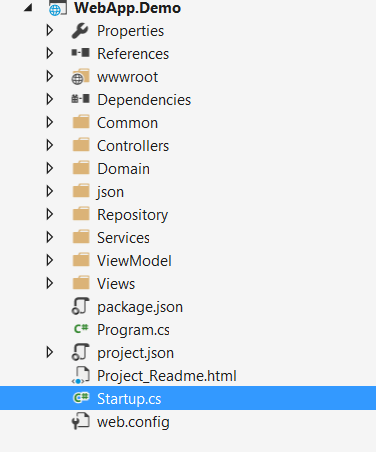Select the Domain folder
This screenshot has height=452, width=376.
123,169
